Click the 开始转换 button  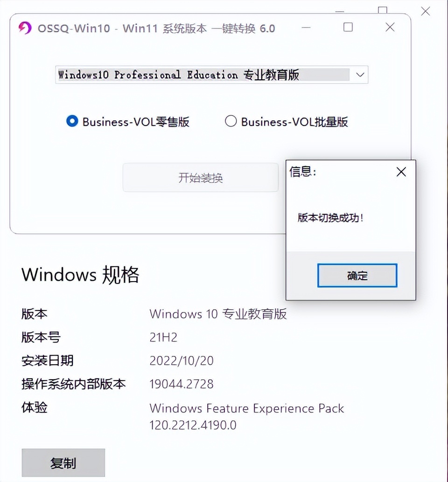(x=201, y=177)
